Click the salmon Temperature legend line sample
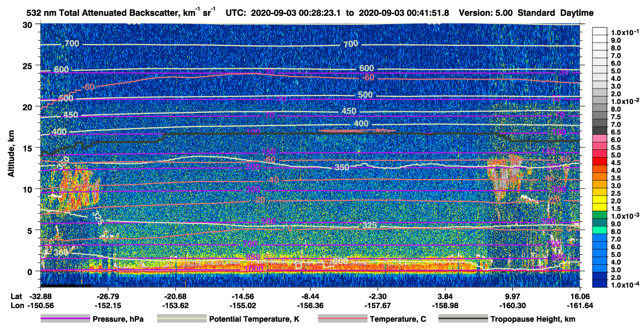Image resolution: width=644 pixels, height=330 pixels. [x=342, y=319]
